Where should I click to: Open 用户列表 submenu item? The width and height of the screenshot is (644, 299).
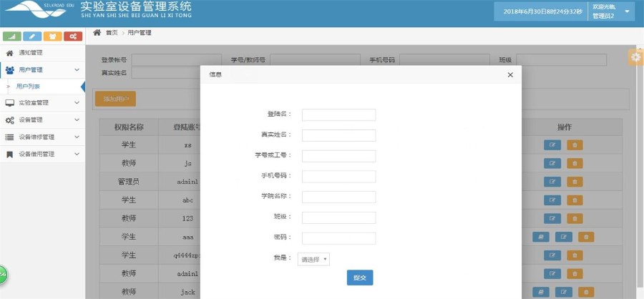click(43, 87)
